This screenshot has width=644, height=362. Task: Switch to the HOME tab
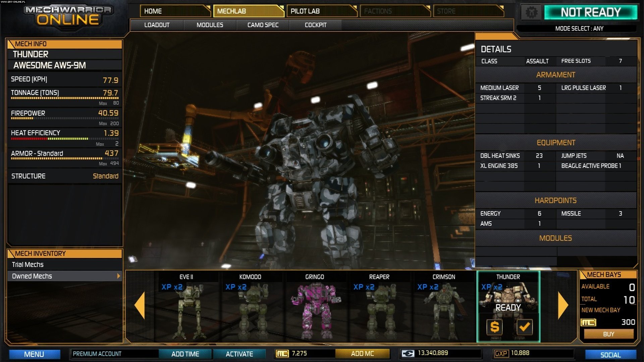tap(175, 11)
